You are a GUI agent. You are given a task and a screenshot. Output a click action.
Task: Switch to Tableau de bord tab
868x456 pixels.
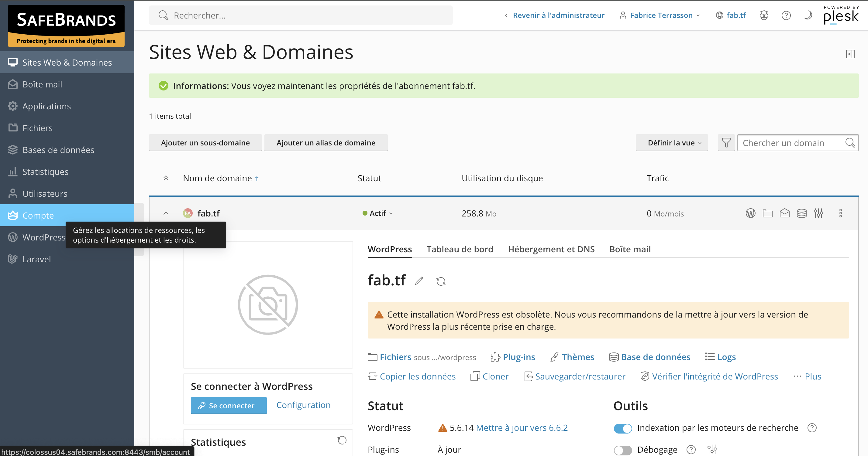pyautogui.click(x=460, y=249)
